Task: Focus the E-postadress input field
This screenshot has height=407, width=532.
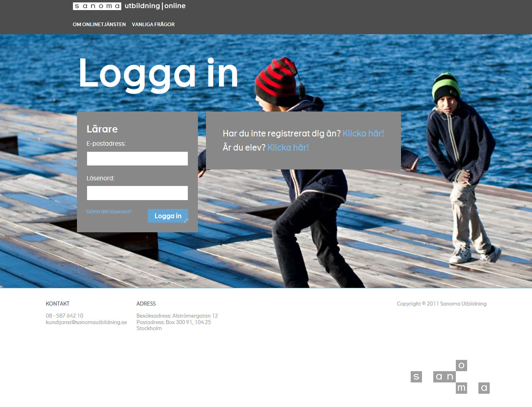Action: 137,159
